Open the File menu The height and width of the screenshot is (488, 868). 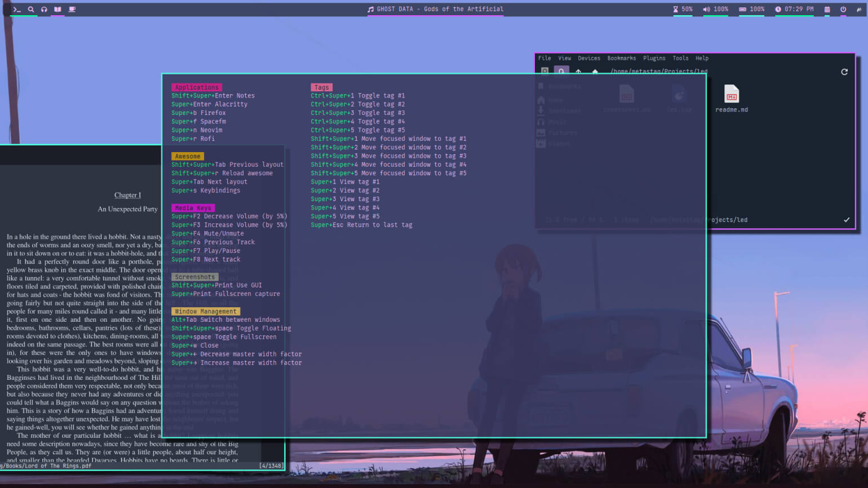tap(544, 58)
